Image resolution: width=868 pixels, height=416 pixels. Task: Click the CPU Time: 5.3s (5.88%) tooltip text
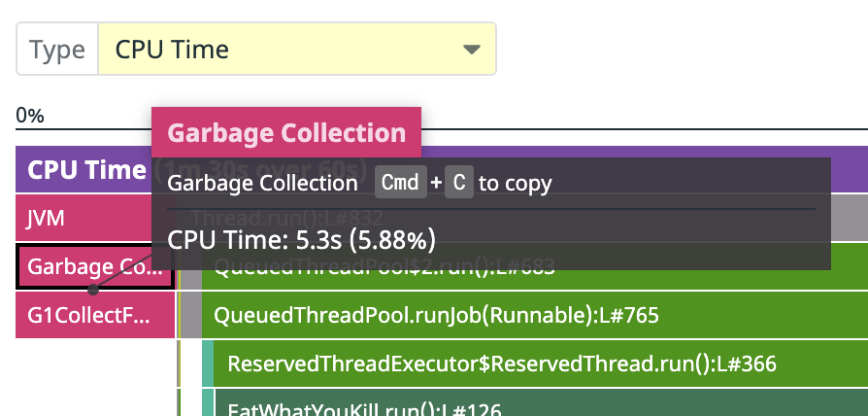tap(301, 240)
